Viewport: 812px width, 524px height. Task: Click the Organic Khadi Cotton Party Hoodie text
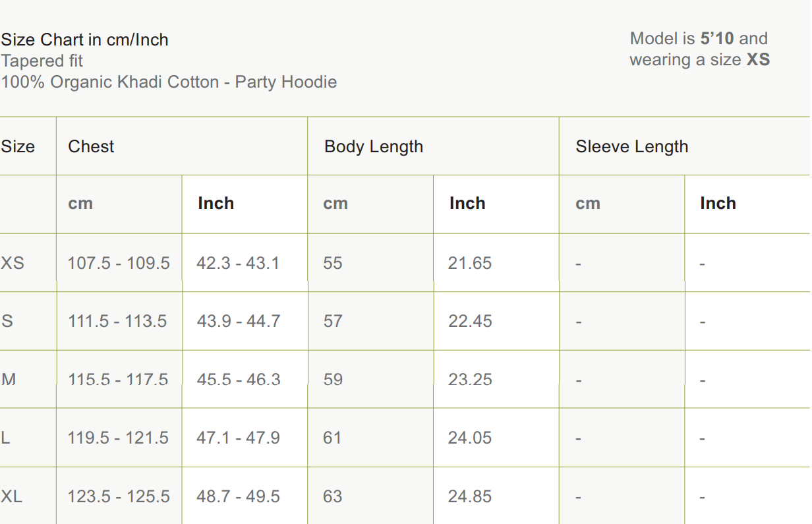tap(169, 82)
